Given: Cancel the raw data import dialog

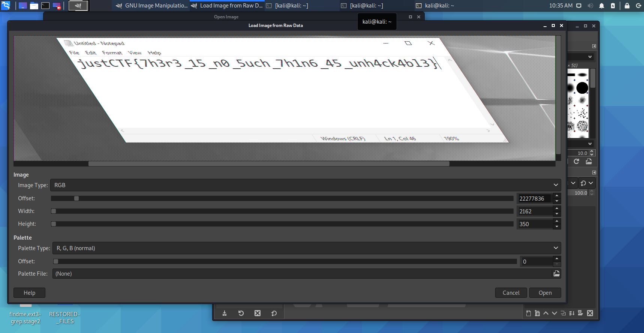Looking at the screenshot, I should (x=511, y=293).
